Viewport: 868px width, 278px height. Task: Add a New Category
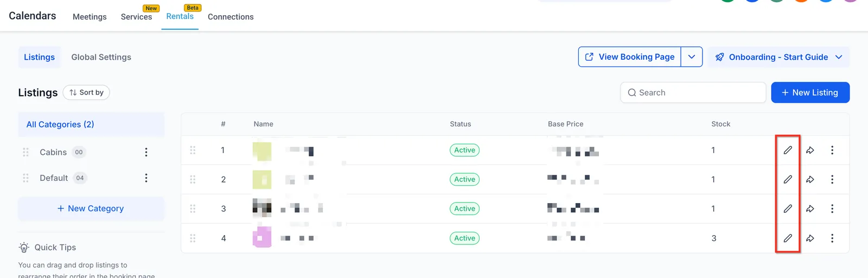pos(91,208)
